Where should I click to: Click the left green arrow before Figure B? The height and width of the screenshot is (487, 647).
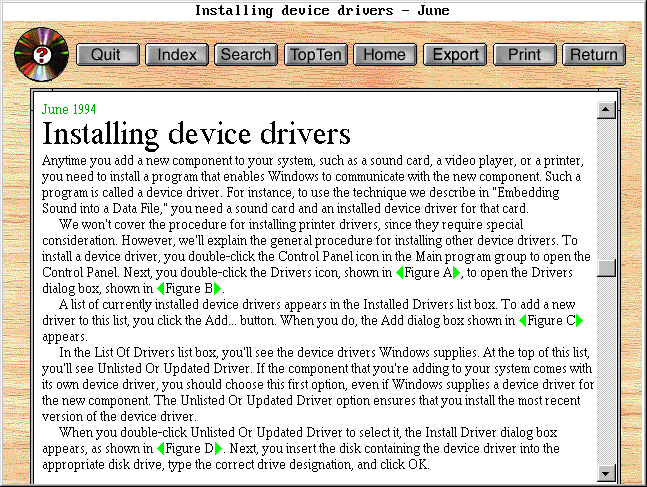[161, 288]
